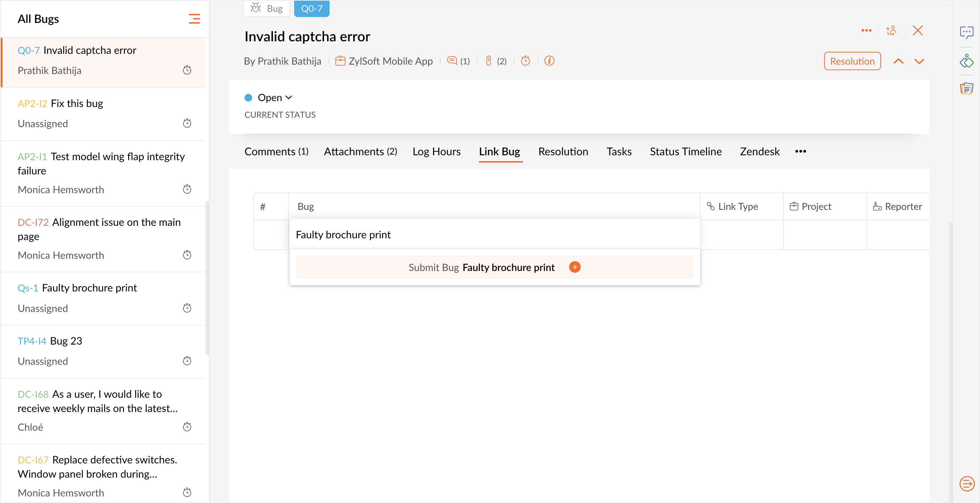The image size is (980, 503).
Task: Go to previous bug with up chevron
Action: [898, 61]
